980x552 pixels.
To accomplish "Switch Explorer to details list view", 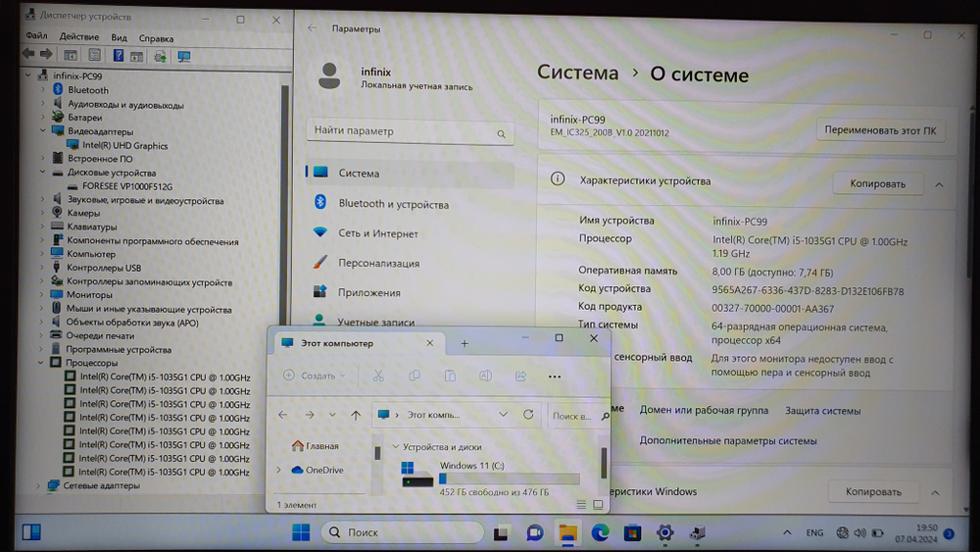I will (581, 504).
